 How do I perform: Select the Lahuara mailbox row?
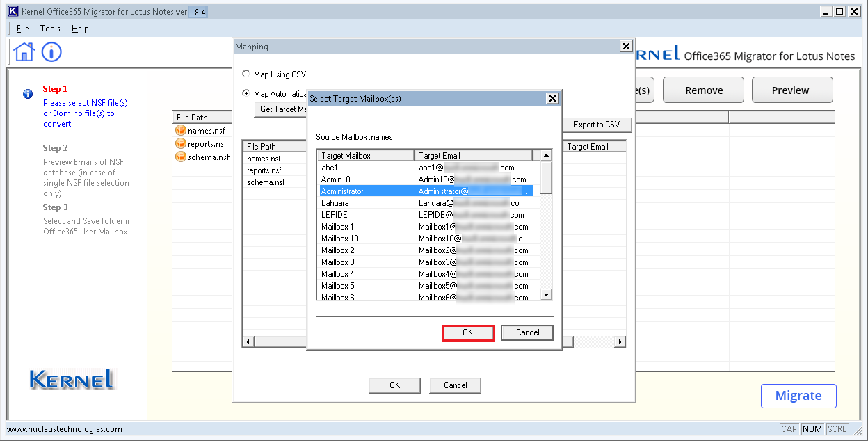click(426, 203)
